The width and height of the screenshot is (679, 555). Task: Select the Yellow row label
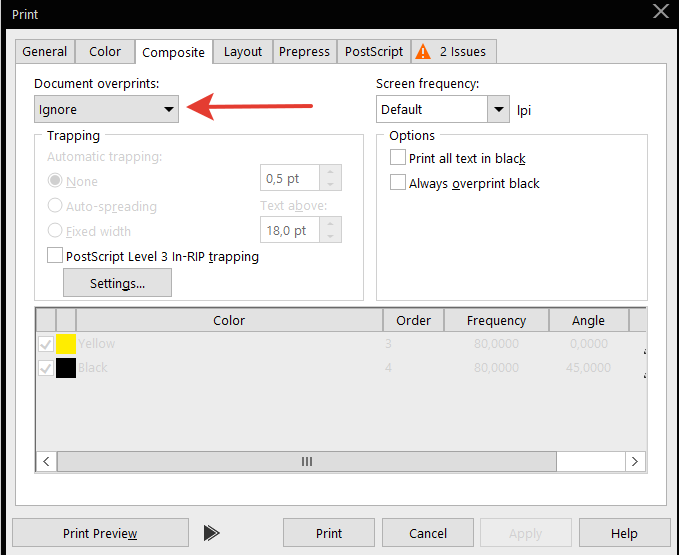pyautogui.click(x=97, y=344)
